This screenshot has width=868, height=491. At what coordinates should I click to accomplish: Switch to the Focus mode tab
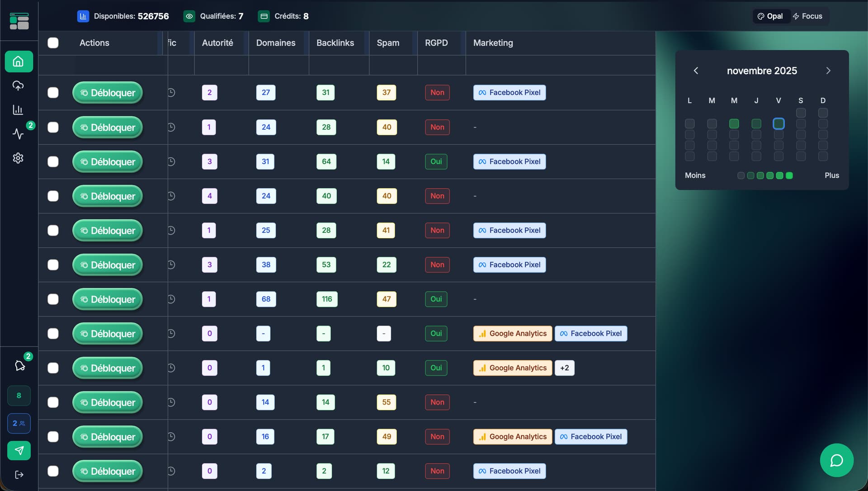point(807,16)
